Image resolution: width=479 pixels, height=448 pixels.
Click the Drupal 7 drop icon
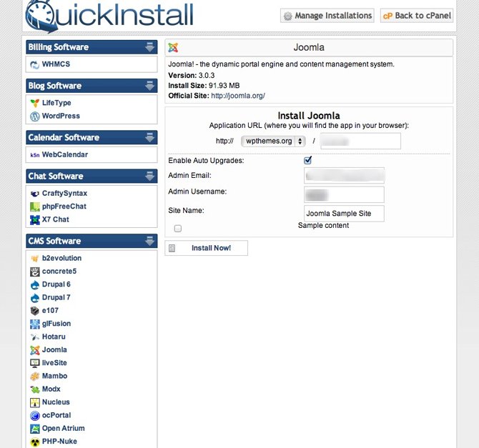(x=34, y=298)
